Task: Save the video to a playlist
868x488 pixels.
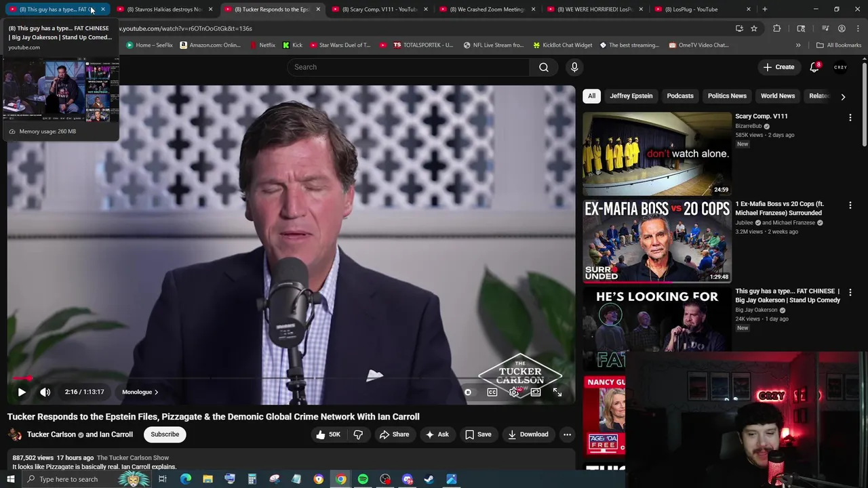Action: pos(478,434)
